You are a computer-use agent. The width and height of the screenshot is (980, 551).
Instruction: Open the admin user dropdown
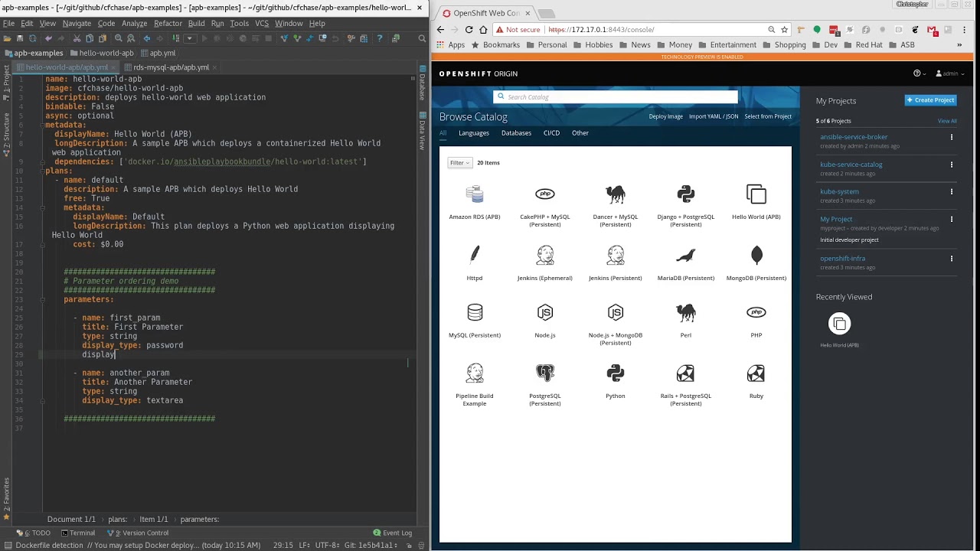coord(950,73)
